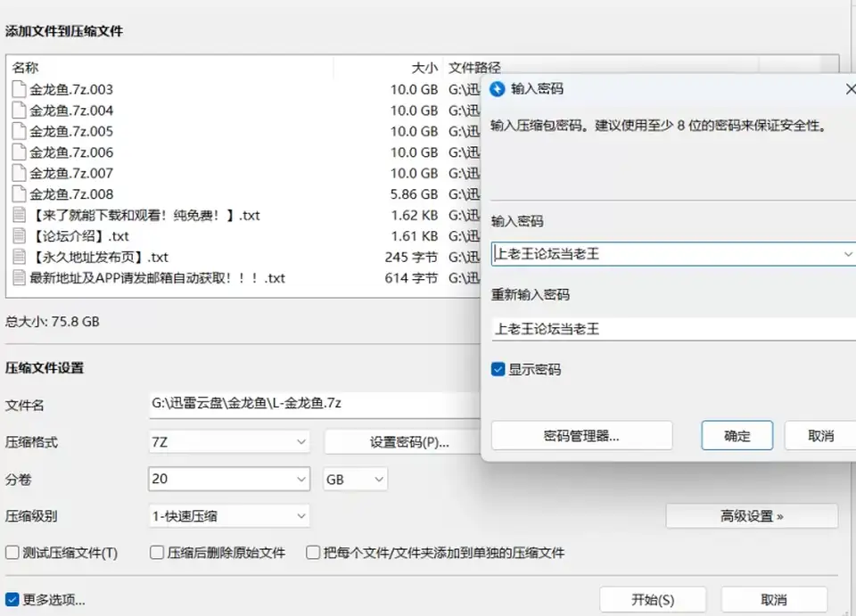This screenshot has width=856, height=616.
Task: Click the 245 字节 size value
Action: click(x=411, y=257)
